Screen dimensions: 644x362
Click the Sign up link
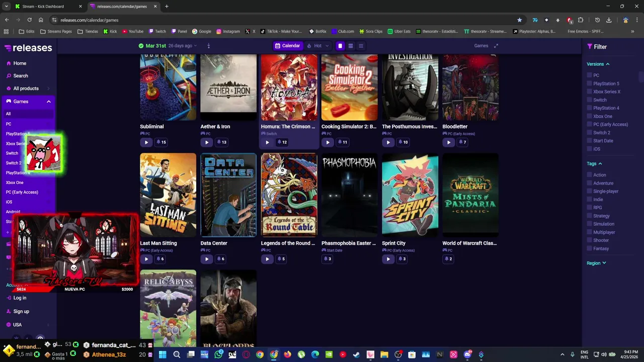click(21, 312)
